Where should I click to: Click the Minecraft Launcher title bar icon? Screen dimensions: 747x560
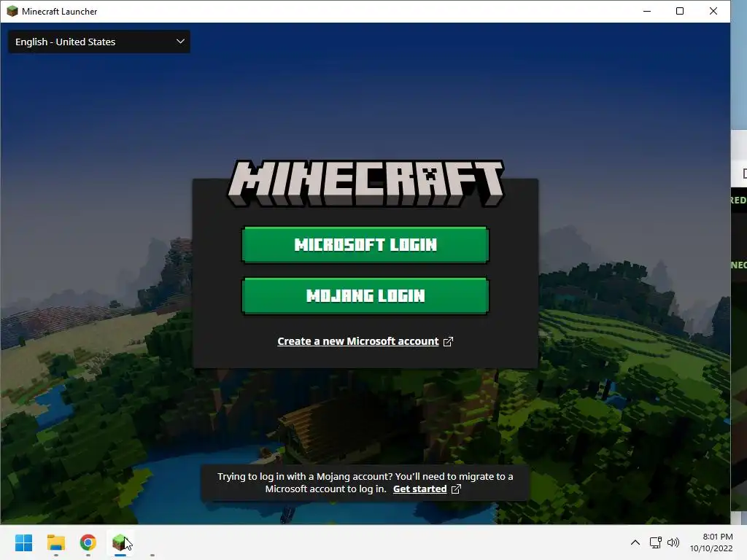(x=12, y=12)
